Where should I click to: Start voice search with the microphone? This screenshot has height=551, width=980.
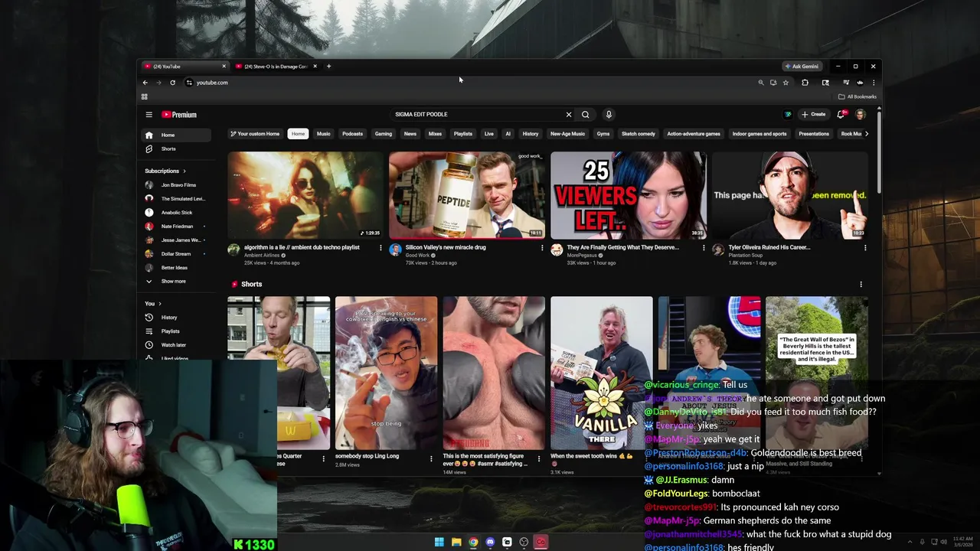point(609,115)
